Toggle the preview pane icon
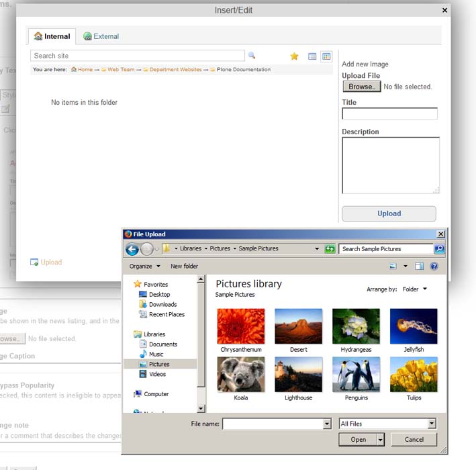 pyautogui.click(x=419, y=267)
